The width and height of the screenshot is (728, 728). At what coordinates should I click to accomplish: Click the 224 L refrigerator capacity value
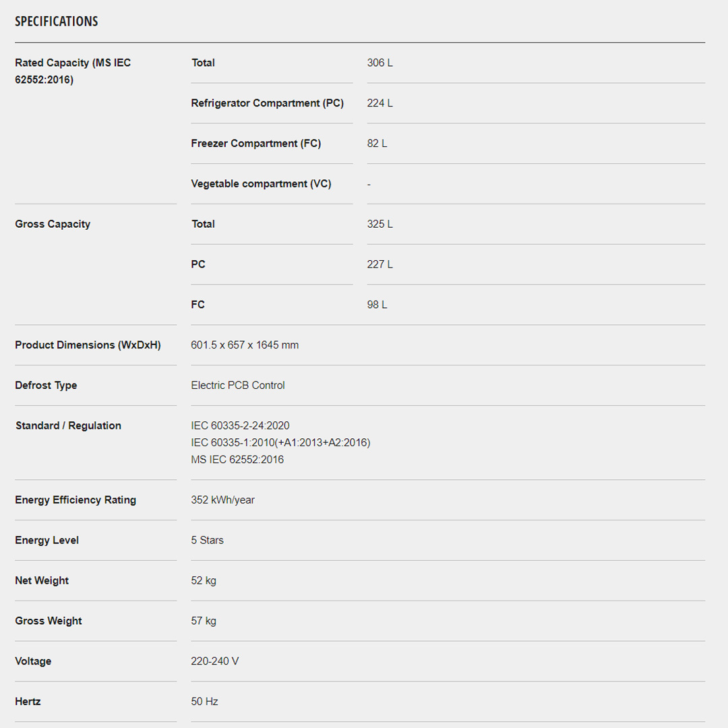click(380, 103)
